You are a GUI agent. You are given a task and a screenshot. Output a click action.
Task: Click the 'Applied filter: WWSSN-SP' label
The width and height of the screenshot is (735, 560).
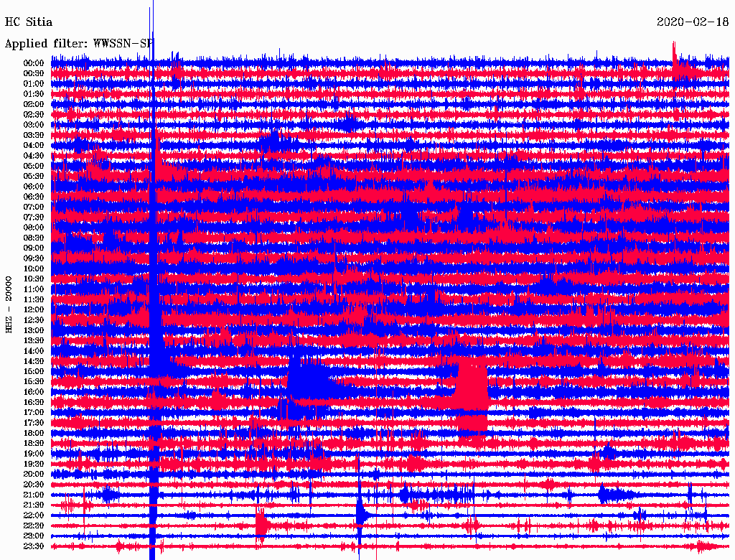(x=79, y=44)
